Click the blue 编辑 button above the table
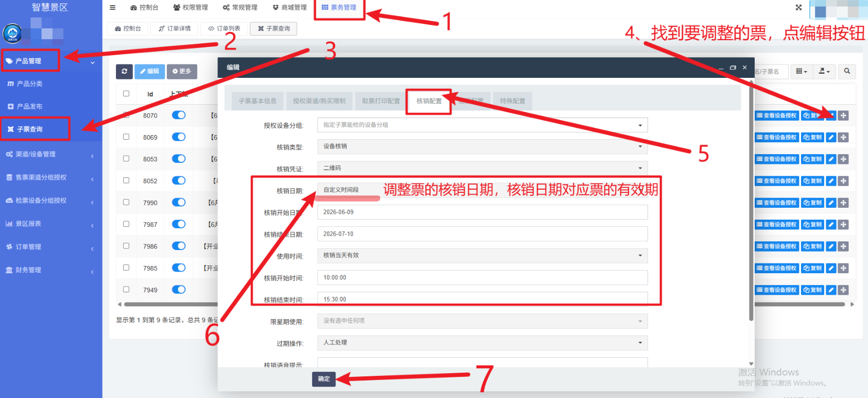 point(150,71)
